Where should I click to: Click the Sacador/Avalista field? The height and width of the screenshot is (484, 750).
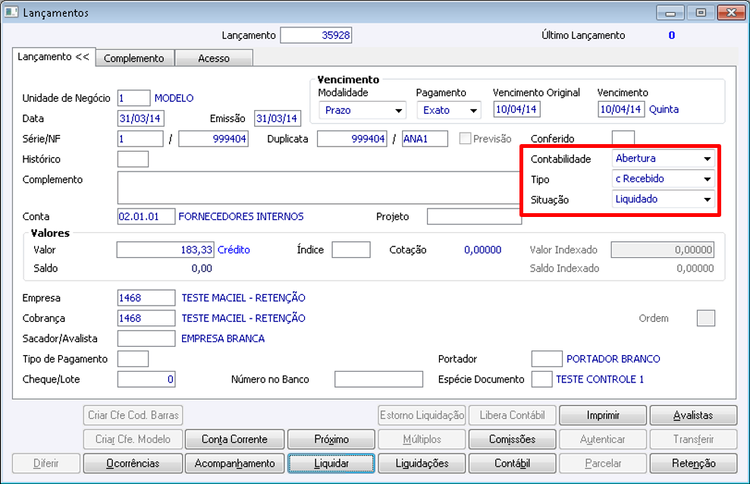pos(146,339)
